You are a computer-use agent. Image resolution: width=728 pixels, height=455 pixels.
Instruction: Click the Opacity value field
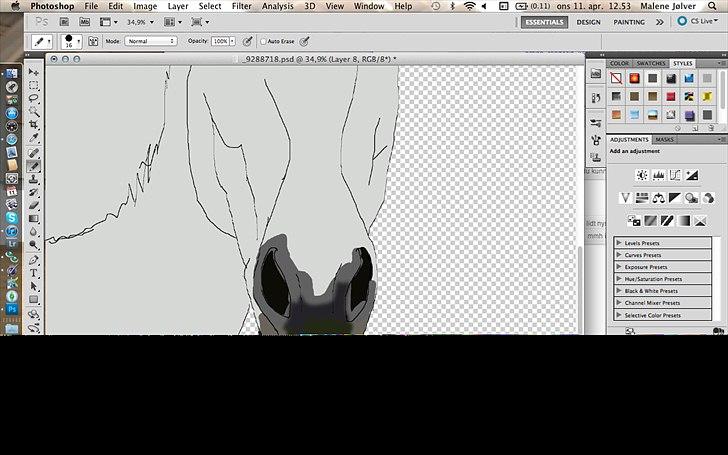[220, 42]
